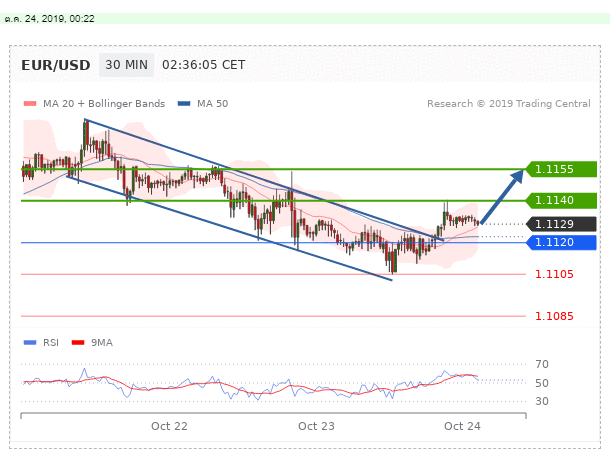Viewport: 610px width, 455px height.
Task: Click the red 1.1105 support value
Action: click(554, 274)
